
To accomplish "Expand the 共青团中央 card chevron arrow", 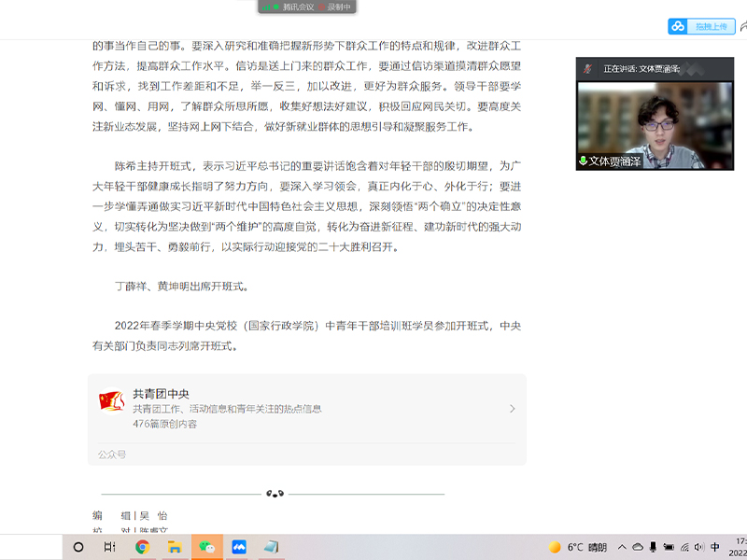I will point(512,409).
